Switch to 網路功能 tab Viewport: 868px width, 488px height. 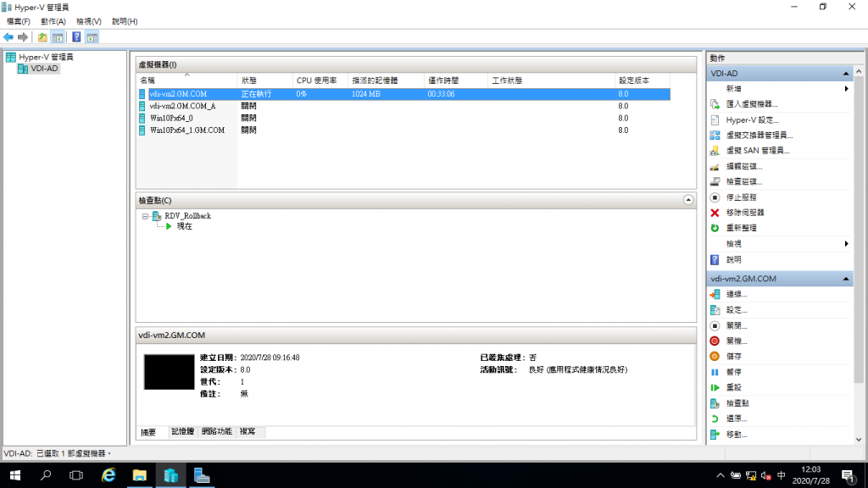[x=217, y=431]
